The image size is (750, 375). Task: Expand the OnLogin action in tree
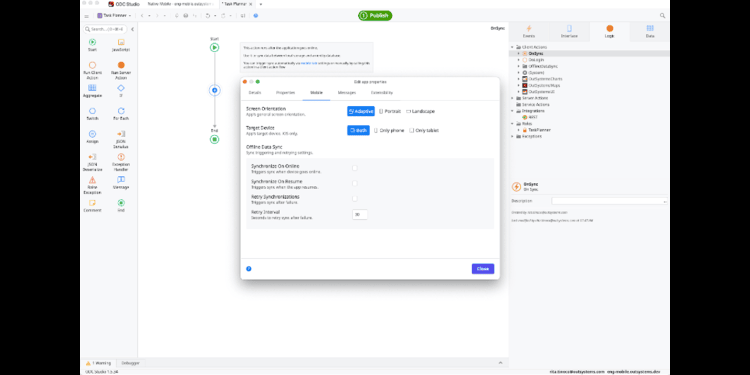pyautogui.click(x=518, y=60)
